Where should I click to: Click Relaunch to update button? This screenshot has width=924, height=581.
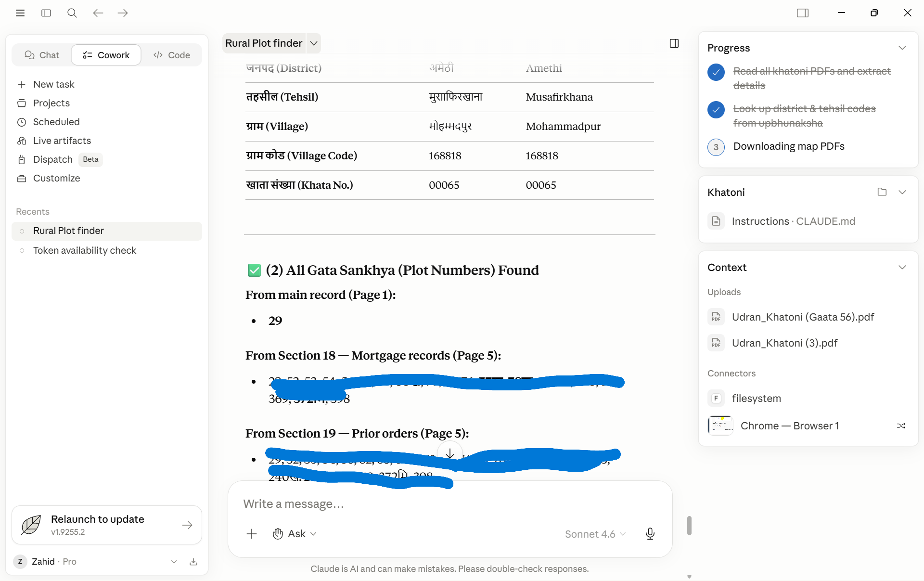107,525
